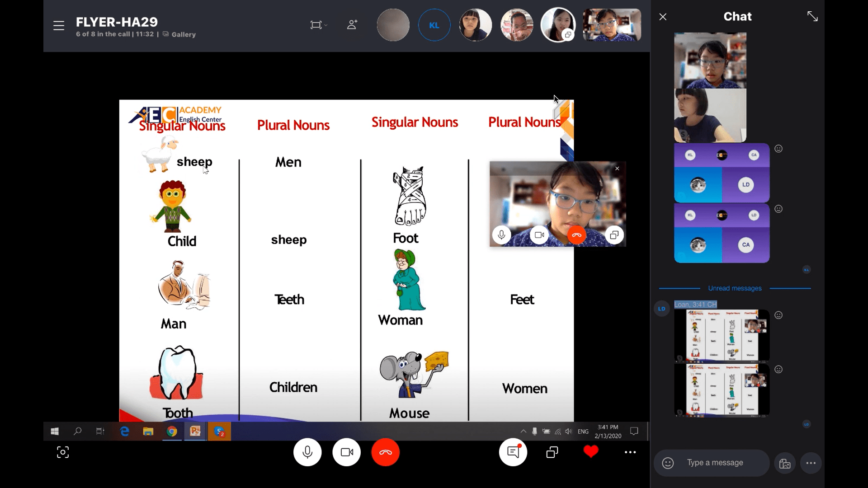End the call with red hang-up button

click(x=386, y=452)
